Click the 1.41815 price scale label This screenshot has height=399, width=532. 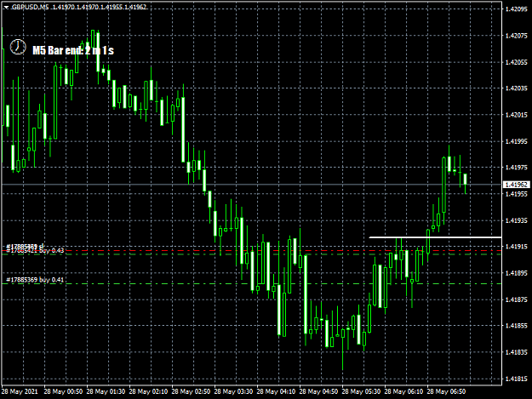[517, 379]
